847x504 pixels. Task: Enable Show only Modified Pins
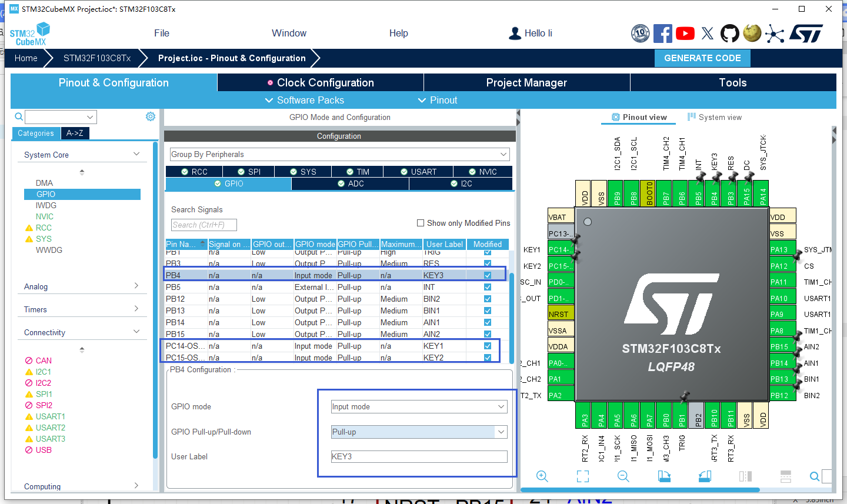pyautogui.click(x=421, y=223)
